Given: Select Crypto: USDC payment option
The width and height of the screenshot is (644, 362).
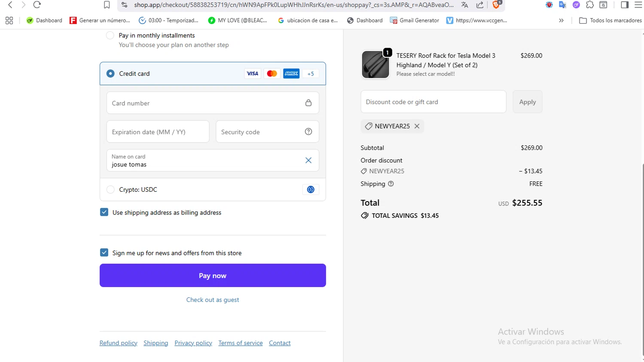Looking at the screenshot, I should 110,190.
